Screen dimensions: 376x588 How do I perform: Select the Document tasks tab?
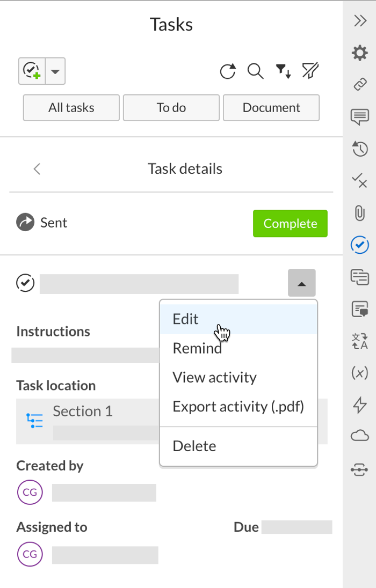[x=271, y=107]
